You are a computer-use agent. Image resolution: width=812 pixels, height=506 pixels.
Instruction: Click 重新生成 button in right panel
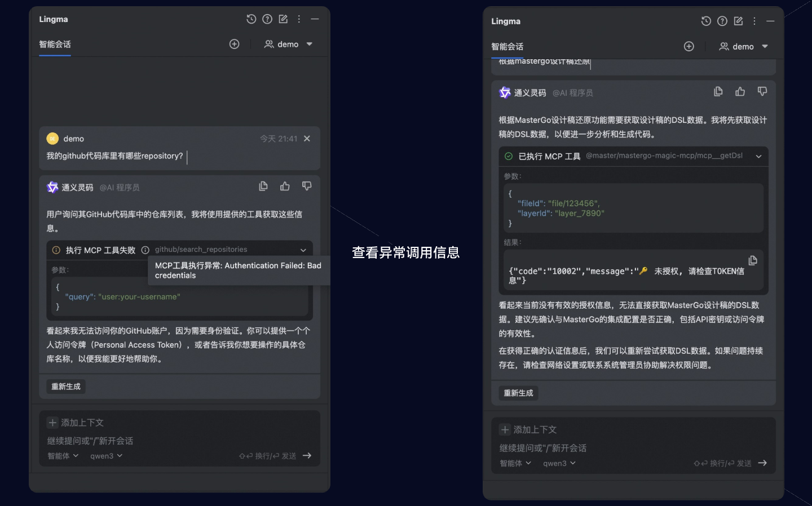point(518,393)
